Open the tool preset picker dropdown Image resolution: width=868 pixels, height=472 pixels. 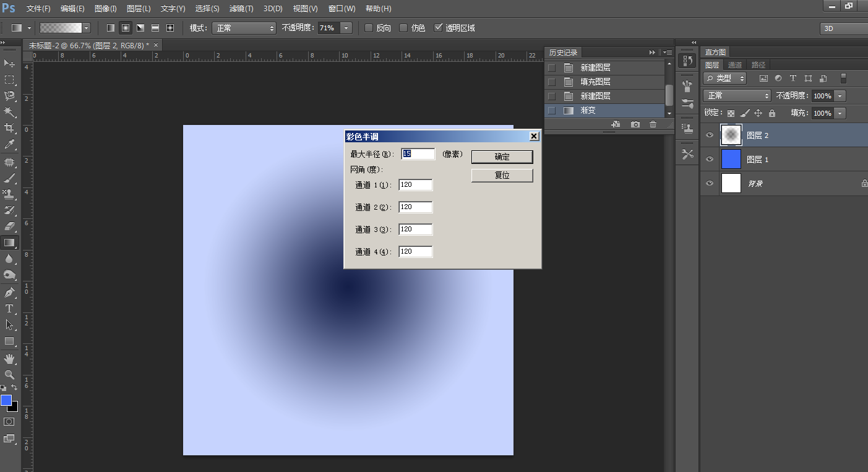29,28
